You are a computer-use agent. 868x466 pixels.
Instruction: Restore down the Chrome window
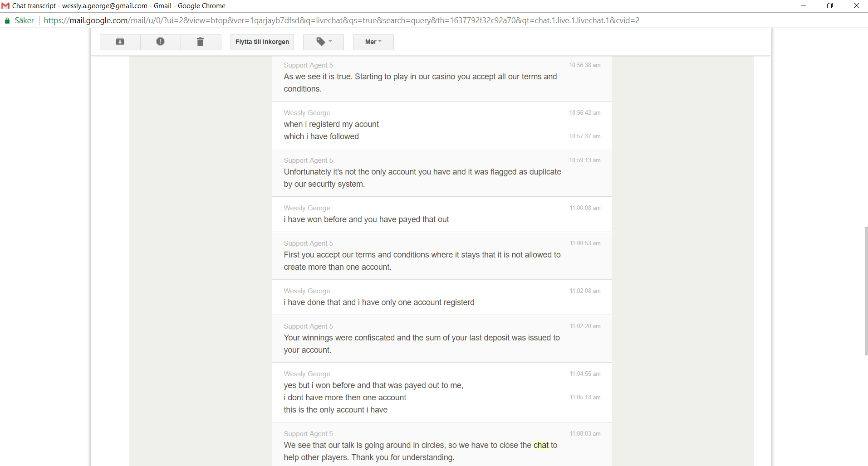830,5
